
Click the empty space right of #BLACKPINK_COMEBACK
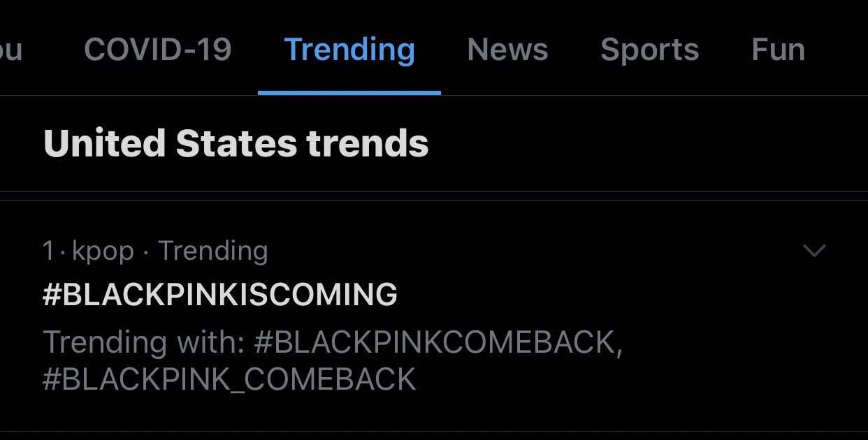[x=629, y=380]
